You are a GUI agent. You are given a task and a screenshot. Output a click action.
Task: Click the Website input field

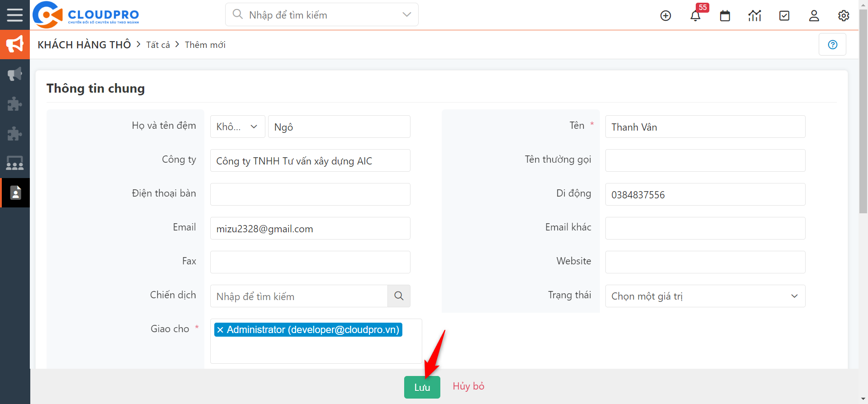pyautogui.click(x=705, y=262)
